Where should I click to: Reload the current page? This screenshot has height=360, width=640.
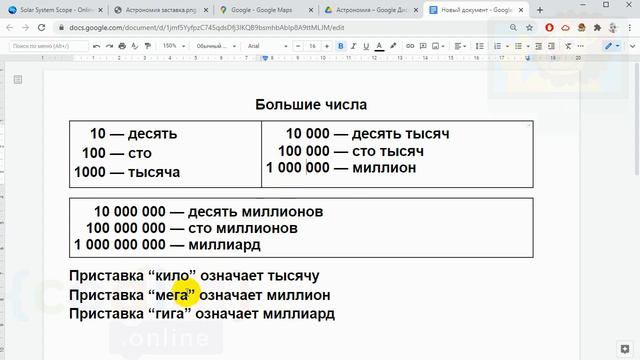(41, 28)
